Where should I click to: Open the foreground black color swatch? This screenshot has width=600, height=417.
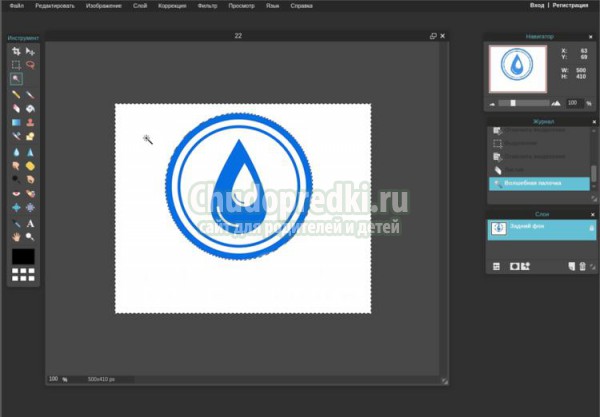[x=23, y=256]
